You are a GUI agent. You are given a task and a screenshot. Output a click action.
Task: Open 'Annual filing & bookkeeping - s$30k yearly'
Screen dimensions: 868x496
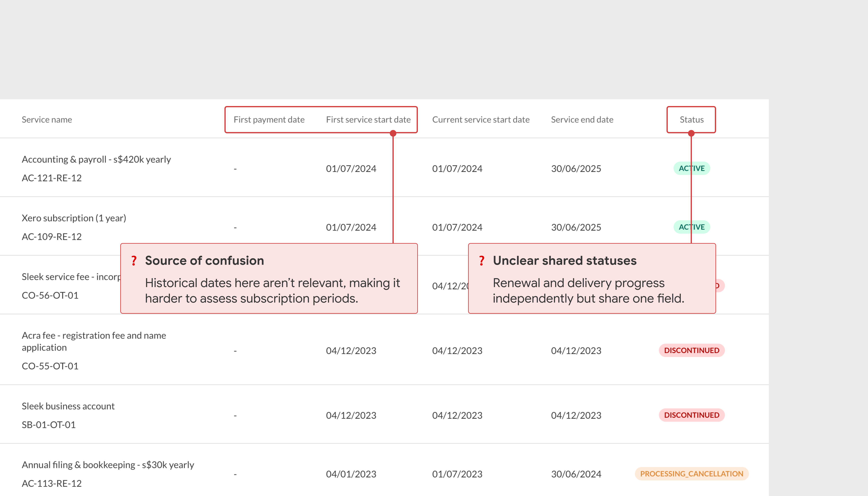[x=108, y=465]
